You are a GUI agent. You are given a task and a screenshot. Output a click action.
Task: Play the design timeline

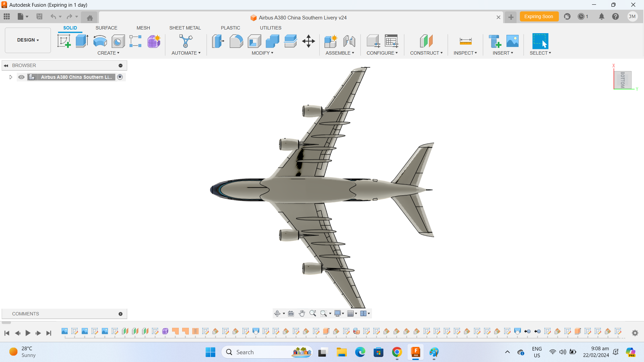(28, 333)
